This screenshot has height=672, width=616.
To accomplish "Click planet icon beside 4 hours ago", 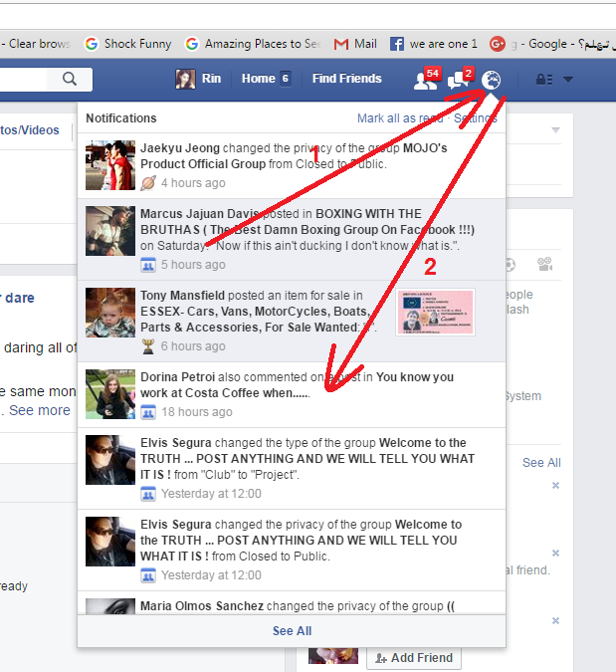I will point(148,183).
